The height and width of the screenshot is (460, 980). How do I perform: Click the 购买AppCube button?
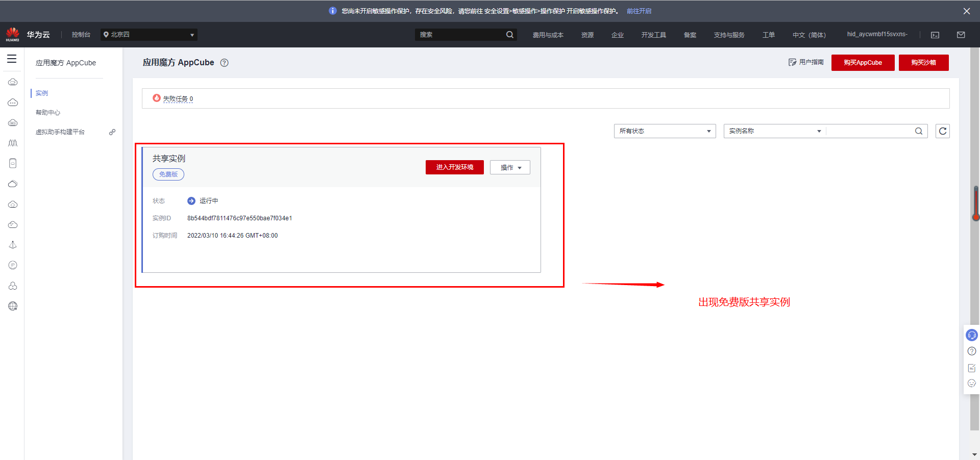coord(863,63)
